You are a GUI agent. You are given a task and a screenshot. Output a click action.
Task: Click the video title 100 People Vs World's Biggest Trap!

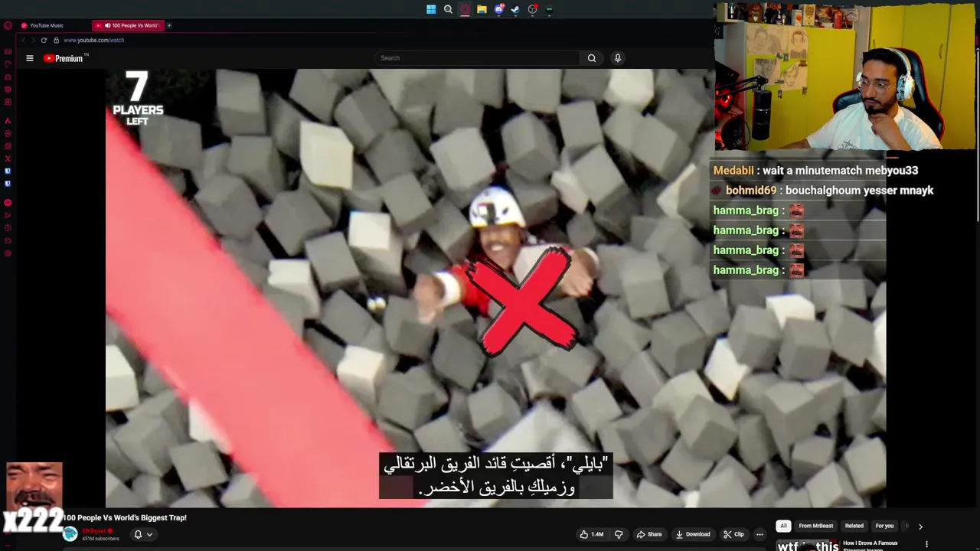(x=125, y=517)
